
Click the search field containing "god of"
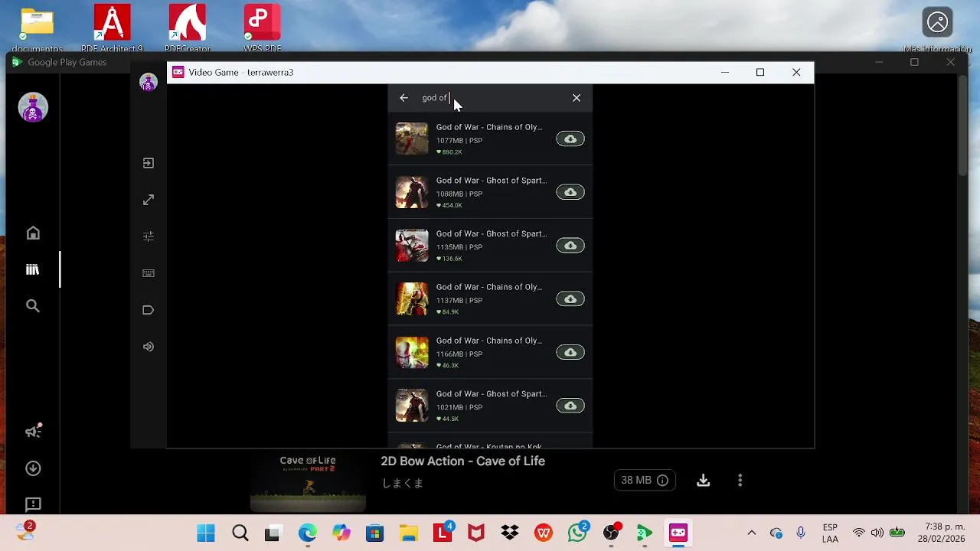pyautogui.click(x=490, y=98)
